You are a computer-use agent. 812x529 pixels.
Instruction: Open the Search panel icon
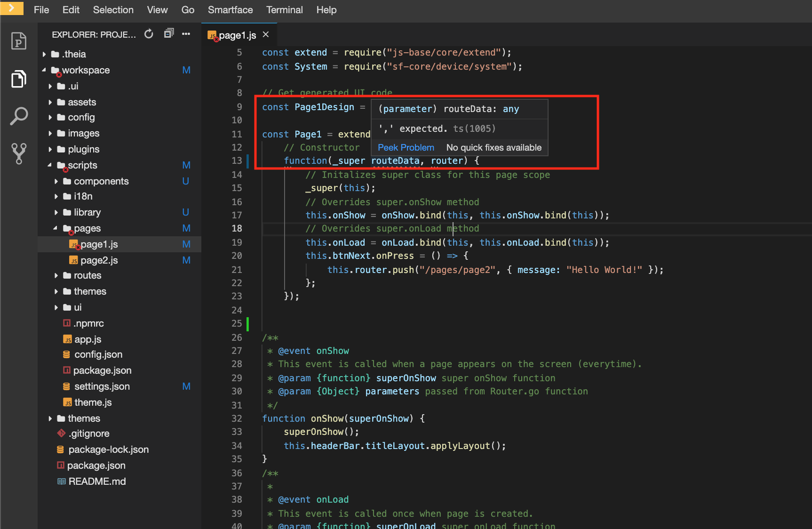(x=19, y=116)
